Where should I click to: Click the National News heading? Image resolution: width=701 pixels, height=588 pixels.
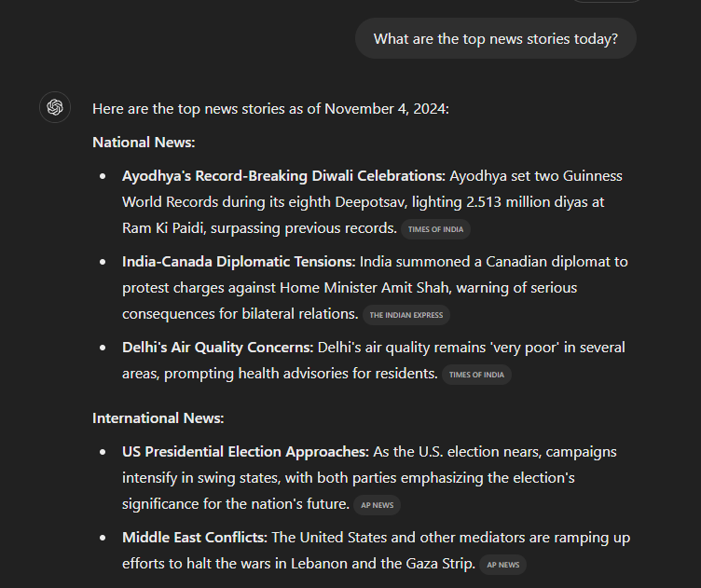[x=144, y=143]
